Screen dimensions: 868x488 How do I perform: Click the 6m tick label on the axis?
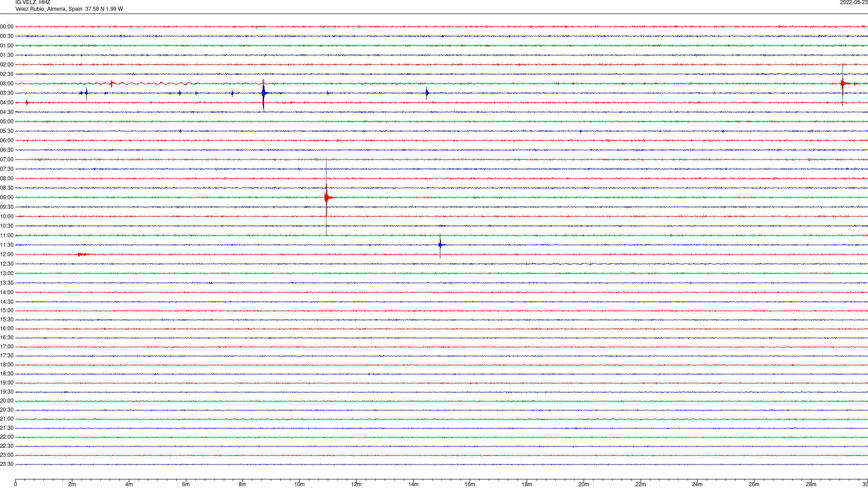(x=186, y=484)
